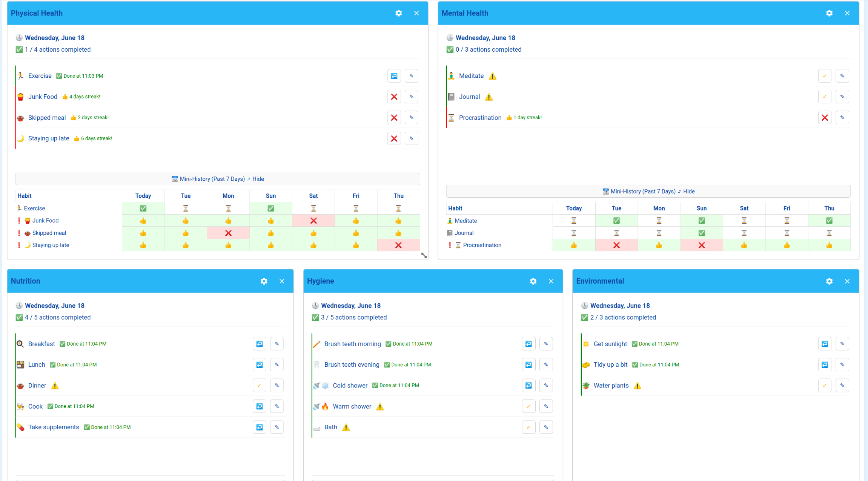Click edit pencil for Exercise habit
Screen dimensions: 868x481
(411, 76)
